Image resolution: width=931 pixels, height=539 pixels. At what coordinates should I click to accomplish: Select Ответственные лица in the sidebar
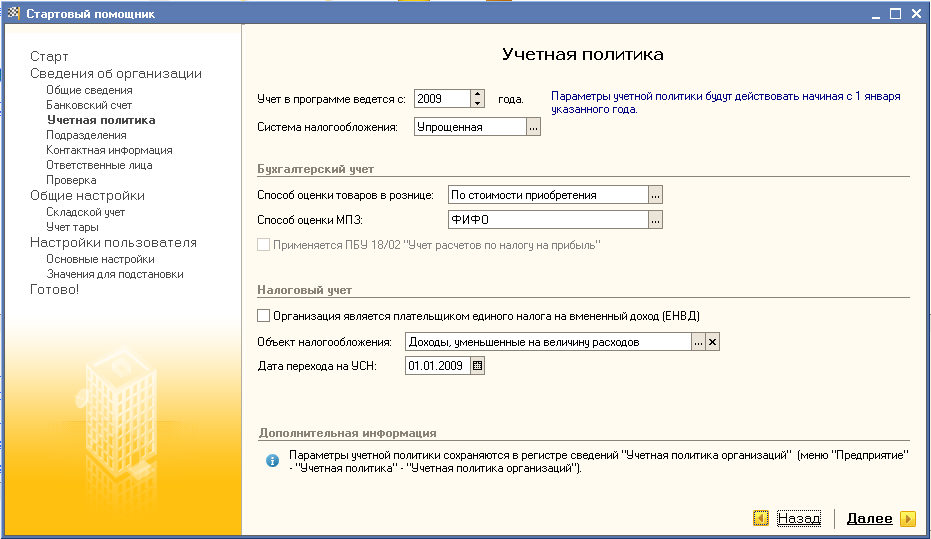pyautogui.click(x=99, y=165)
